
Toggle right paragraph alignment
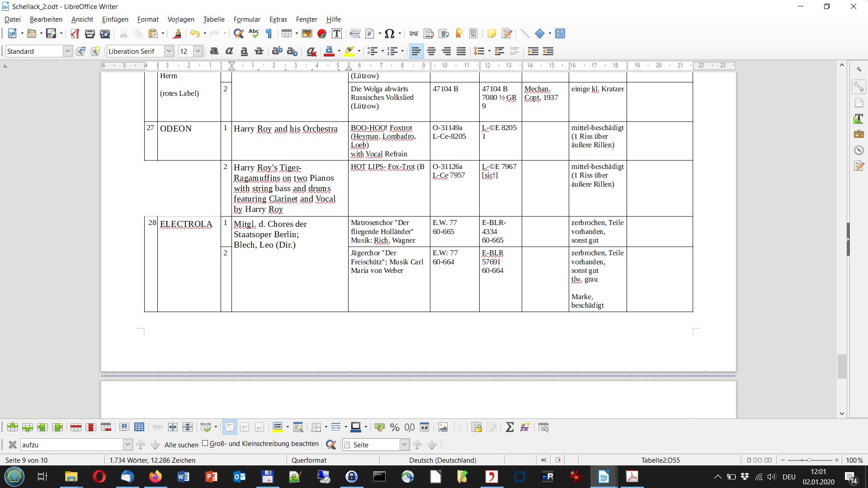446,51
